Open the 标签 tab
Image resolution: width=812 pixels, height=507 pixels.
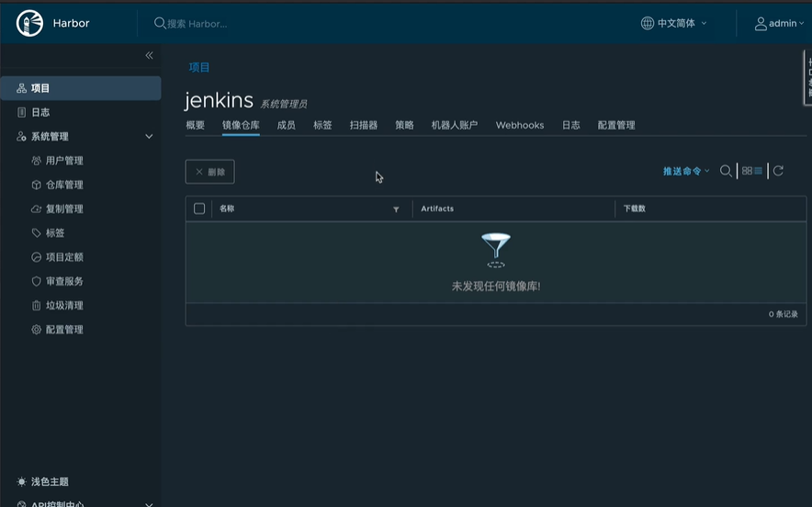coord(322,125)
